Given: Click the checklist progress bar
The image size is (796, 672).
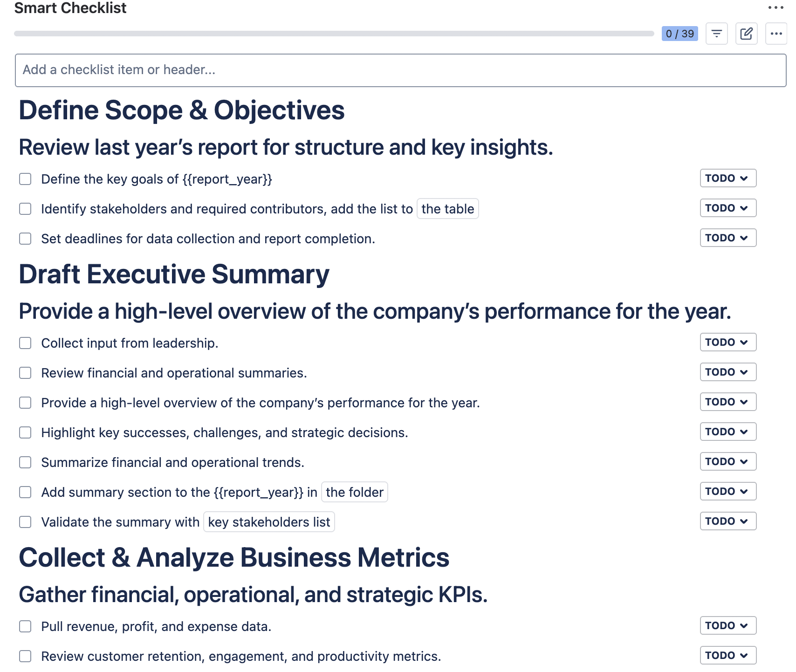Looking at the screenshot, I should 334,34.
